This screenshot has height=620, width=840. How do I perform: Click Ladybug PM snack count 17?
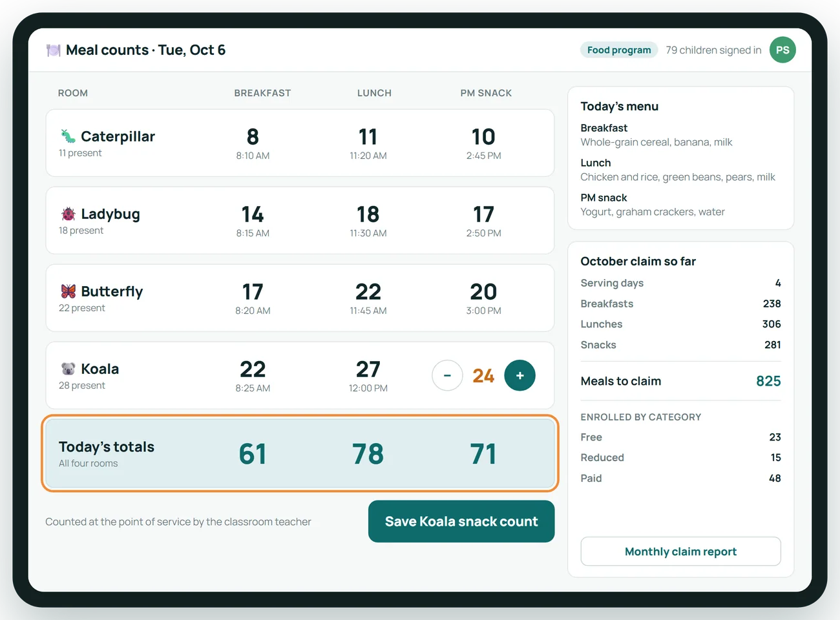point(483,214)
